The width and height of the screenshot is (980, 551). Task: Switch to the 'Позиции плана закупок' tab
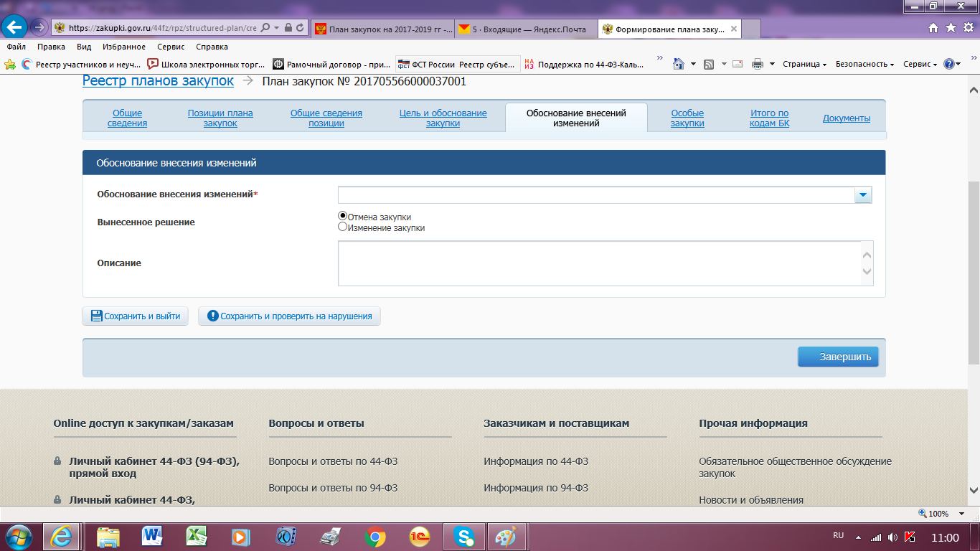point(220,118)
